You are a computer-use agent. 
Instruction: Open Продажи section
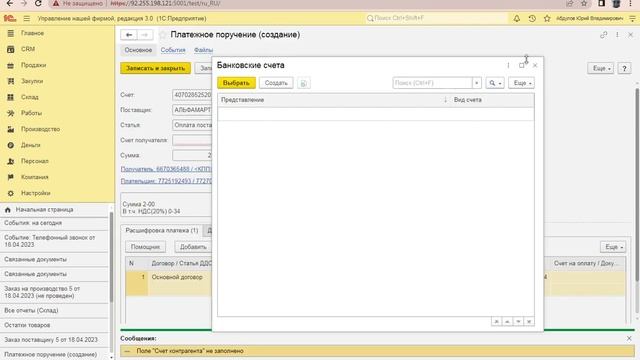click(33, 65)
